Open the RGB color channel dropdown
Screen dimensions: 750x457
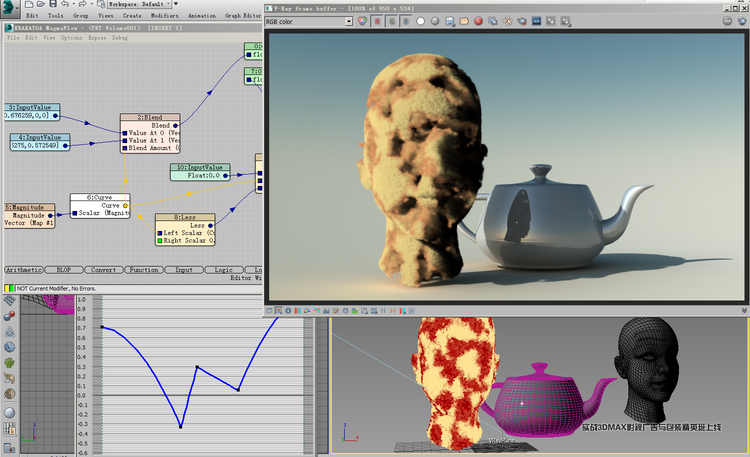pos(349,22)
